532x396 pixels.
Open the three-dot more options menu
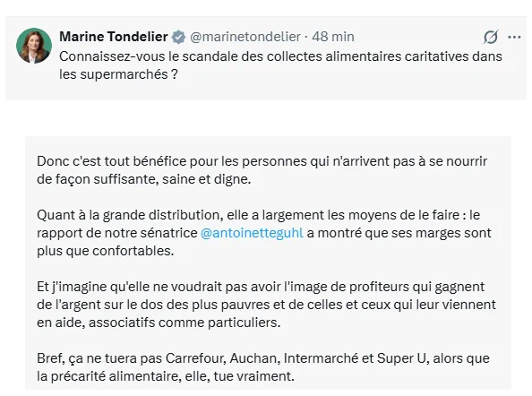click(514, 37)
